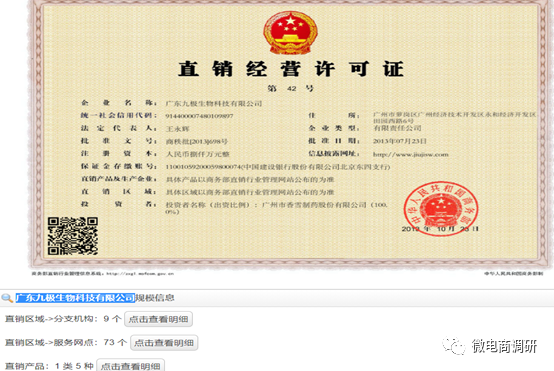Click the 73 个 service outlet count
Viewport: 554px width, 371px height.
[x=115, y=342]
